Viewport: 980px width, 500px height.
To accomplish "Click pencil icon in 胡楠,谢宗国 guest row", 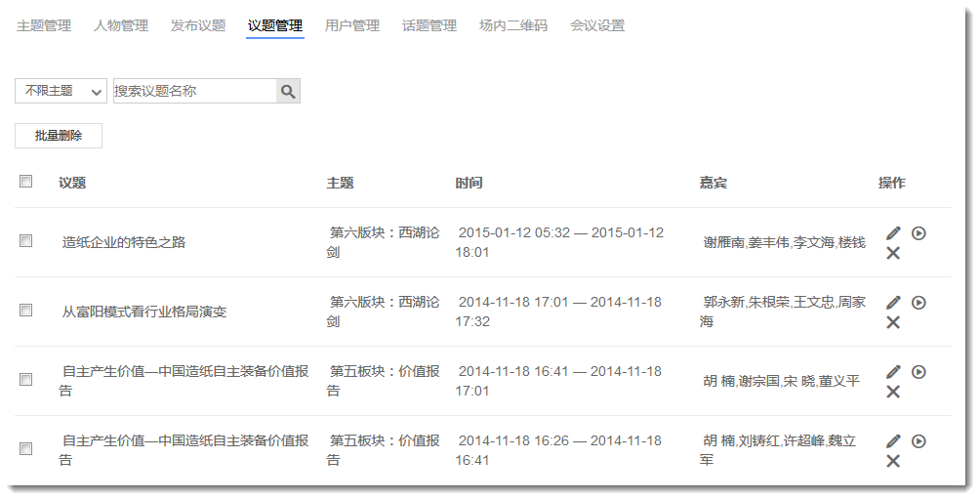I will point(893,372).
